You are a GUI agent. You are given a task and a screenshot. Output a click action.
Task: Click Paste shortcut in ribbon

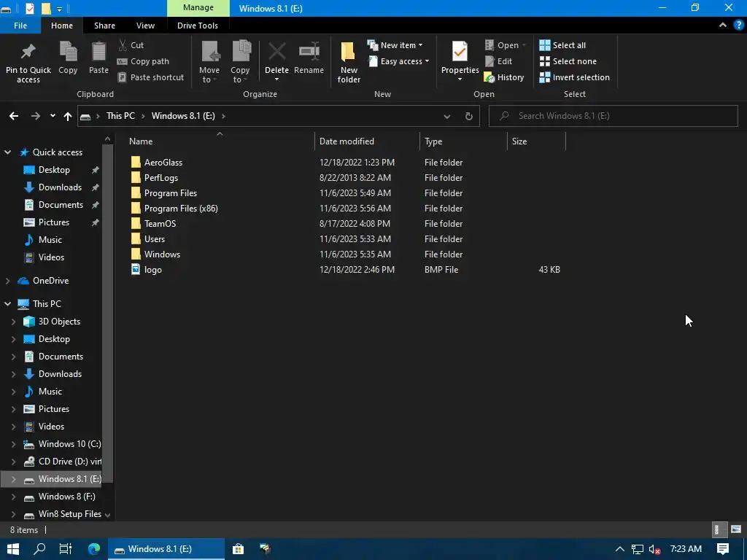(x=150, y=77)
